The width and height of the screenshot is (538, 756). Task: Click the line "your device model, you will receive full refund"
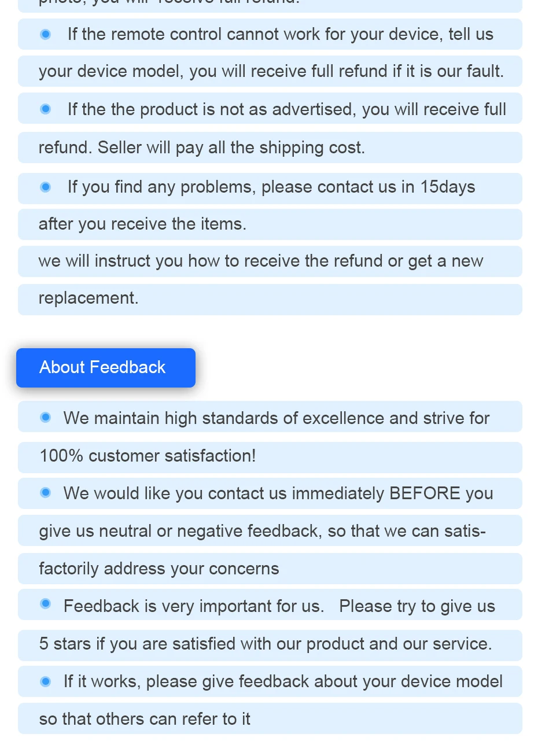(x=271, y=72)
